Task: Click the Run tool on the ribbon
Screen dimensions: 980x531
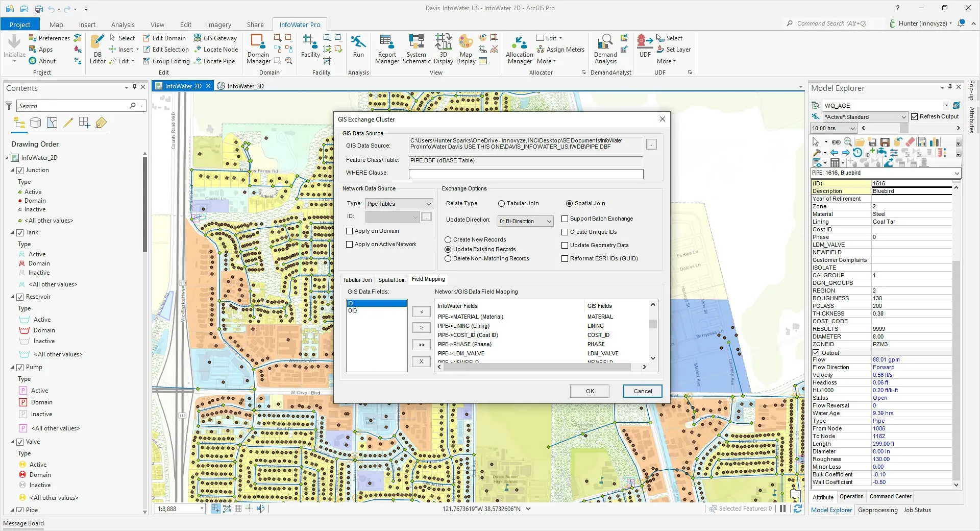Action: [x=358, y=49]
